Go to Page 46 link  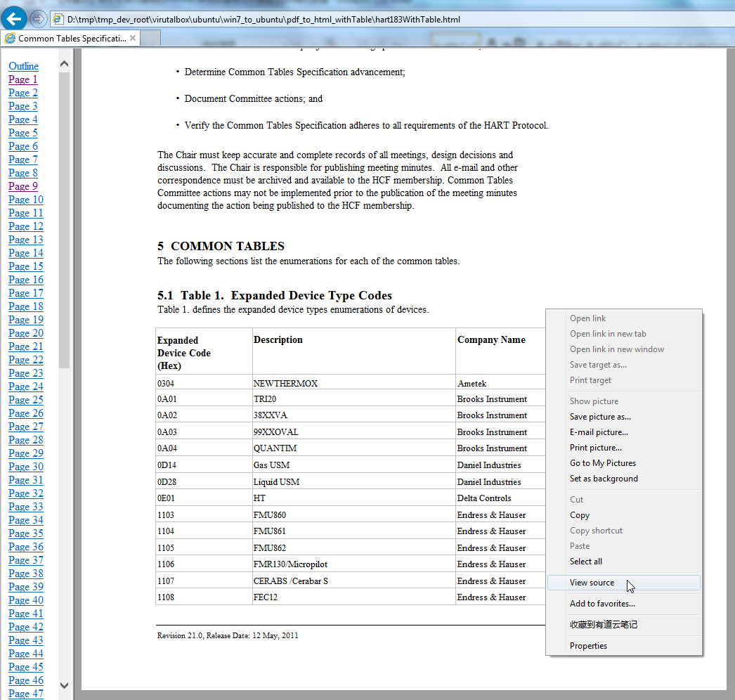pos(26,680)
